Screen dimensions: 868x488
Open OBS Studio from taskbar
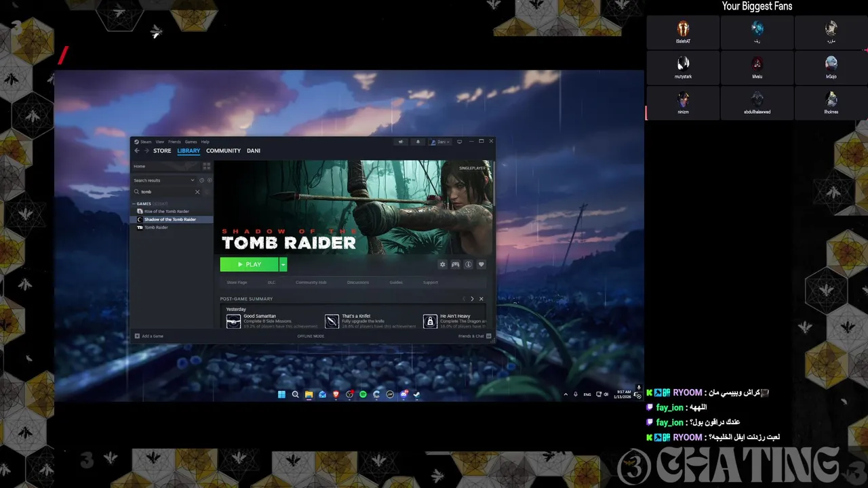(349, 394)
